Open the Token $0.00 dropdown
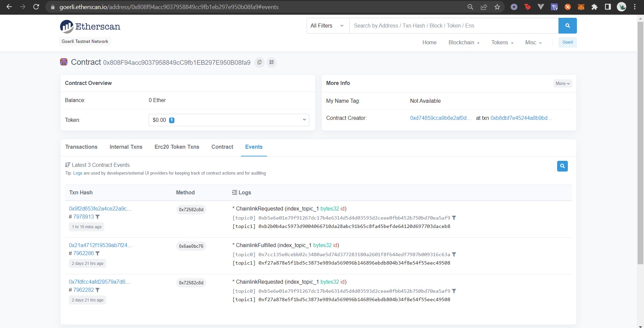 [x=229, y=120]
